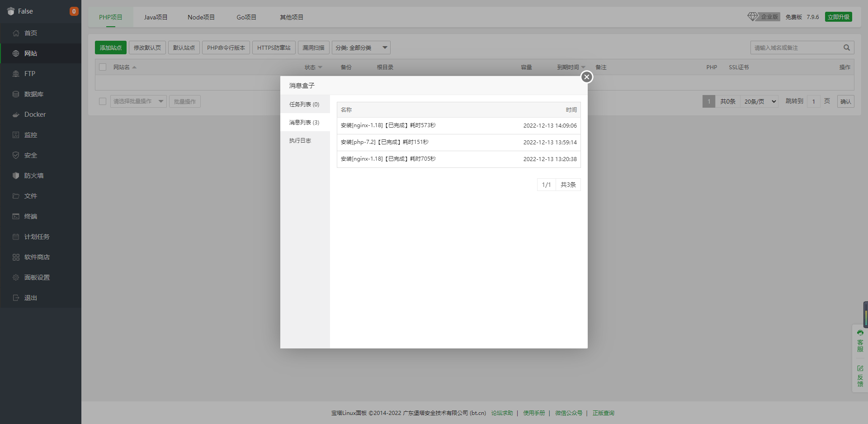The height and width of the screenshot is (424, 868).
Task: Open the 分类: 全部分类 dropdown
Action: [x=361, y=48]
